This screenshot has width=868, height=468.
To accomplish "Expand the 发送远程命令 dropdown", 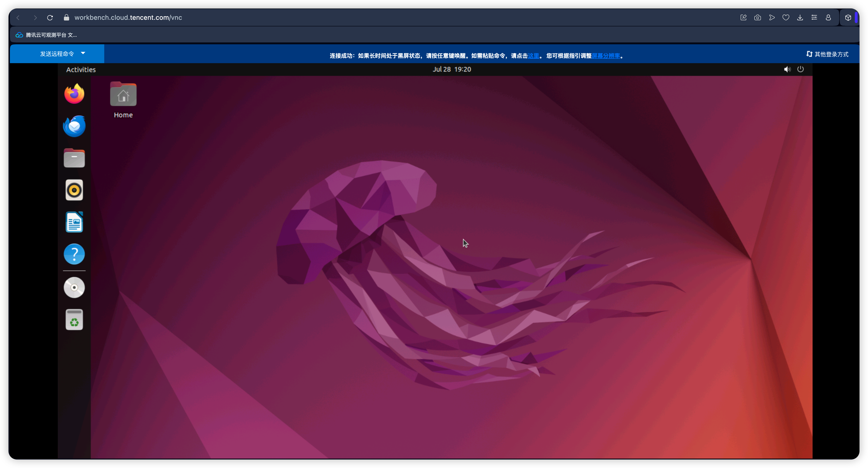I will pos(57,53).
